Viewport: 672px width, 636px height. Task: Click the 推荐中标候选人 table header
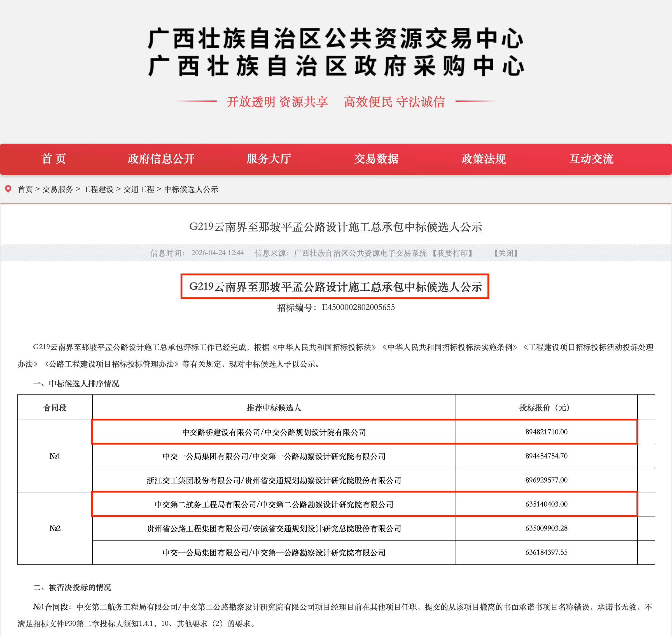coord(274,408)
